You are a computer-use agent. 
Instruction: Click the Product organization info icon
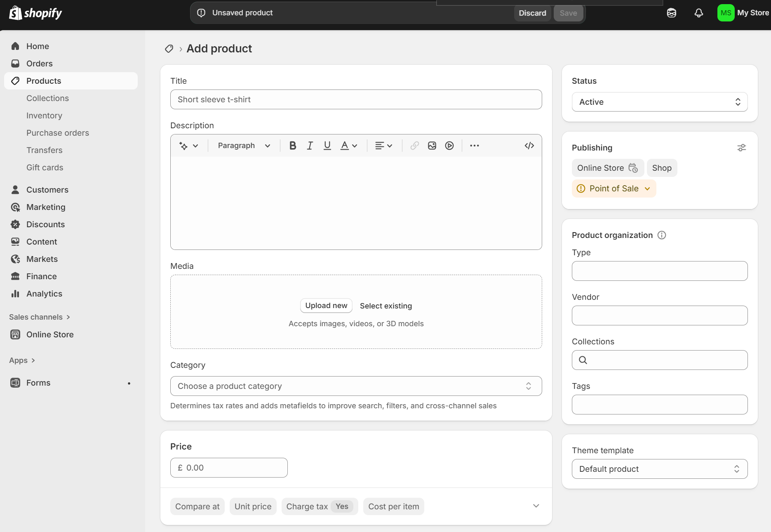[x=662, y=235]
